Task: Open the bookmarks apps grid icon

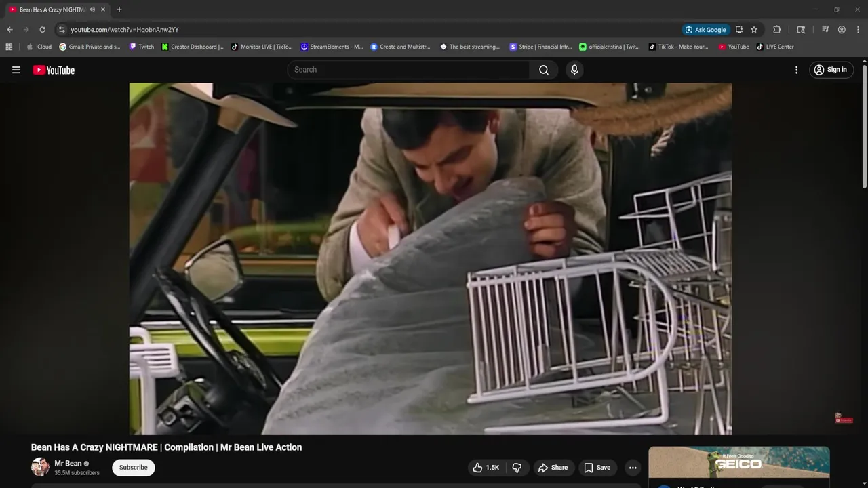Action: pos(9,47)
